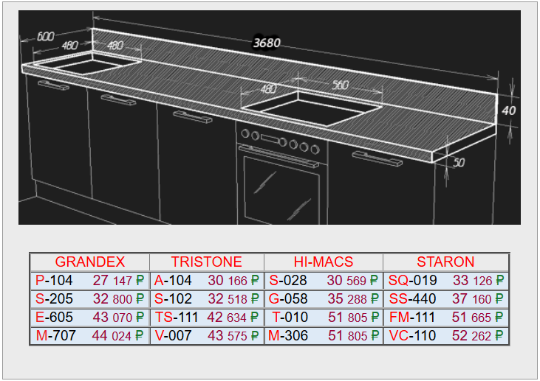Viewport: 540px width, 381px height.
Task: Select the S-205 32 800 row
Action: [90, 299]
